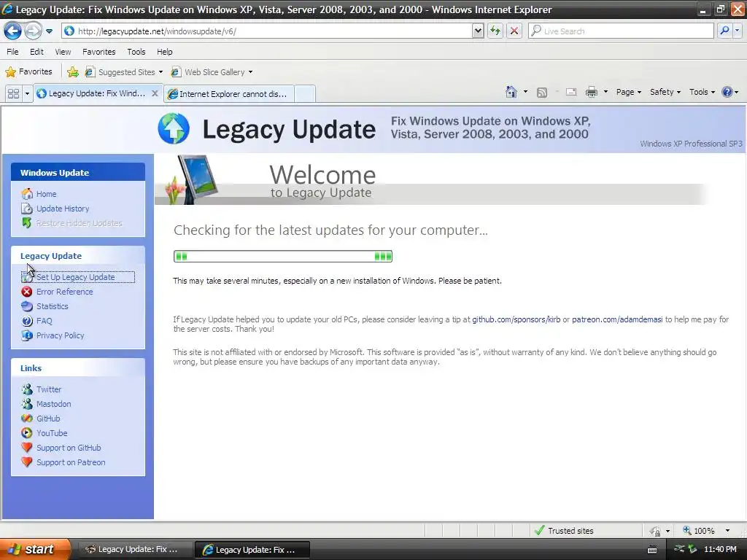Click the Refresh page icon
The image size is (747, 560).
point(495,31)
